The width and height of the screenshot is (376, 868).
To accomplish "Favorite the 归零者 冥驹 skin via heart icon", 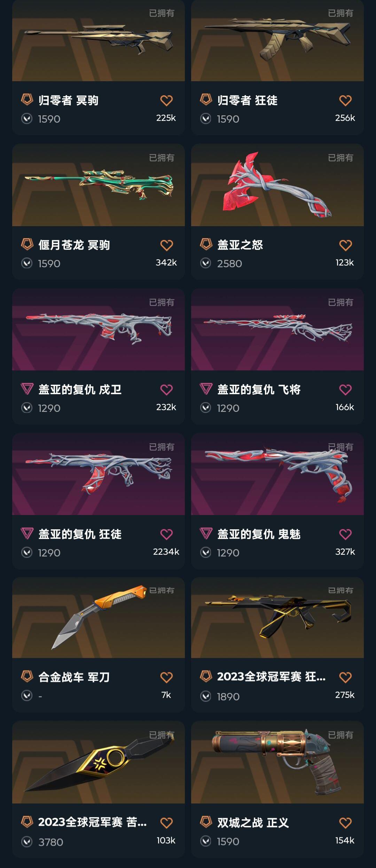I will (x=166, y=100).
